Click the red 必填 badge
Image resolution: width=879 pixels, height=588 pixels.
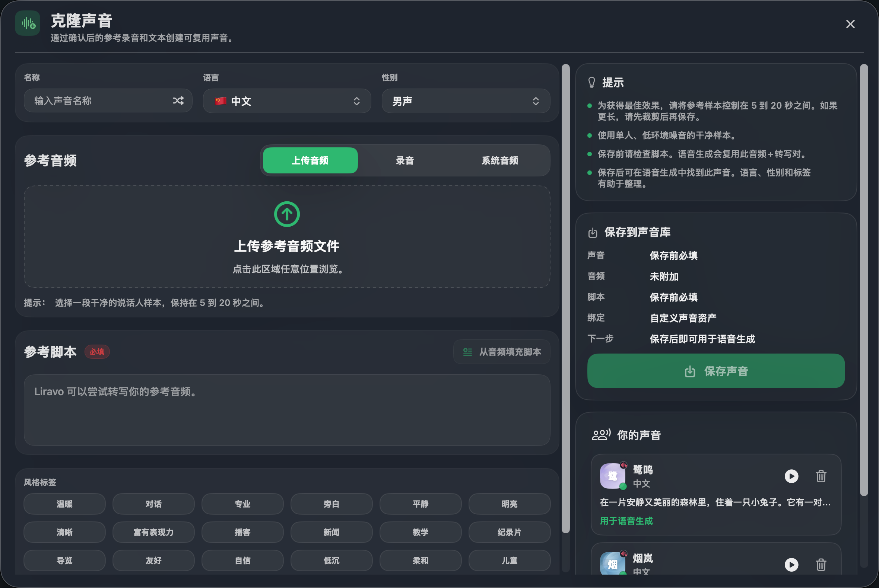[97, 352]
